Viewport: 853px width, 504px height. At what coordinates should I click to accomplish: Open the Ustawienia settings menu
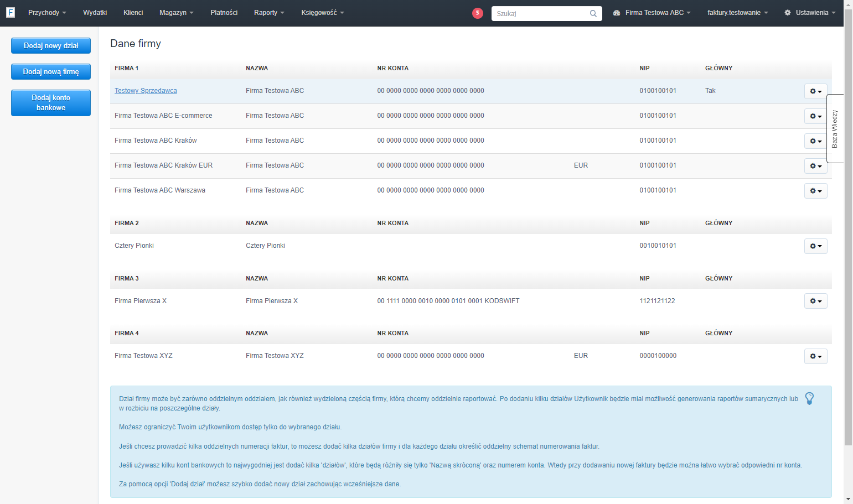tap(810, 13)
